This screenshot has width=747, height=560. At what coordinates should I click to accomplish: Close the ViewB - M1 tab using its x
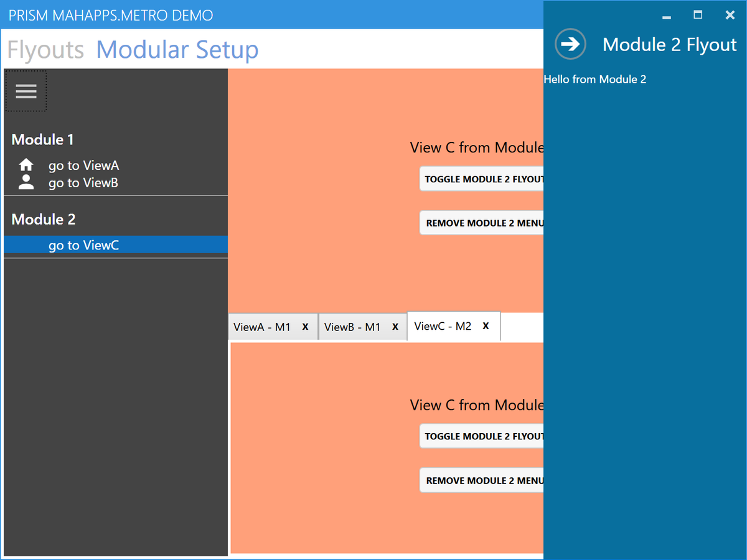click(x=395, y=327)
